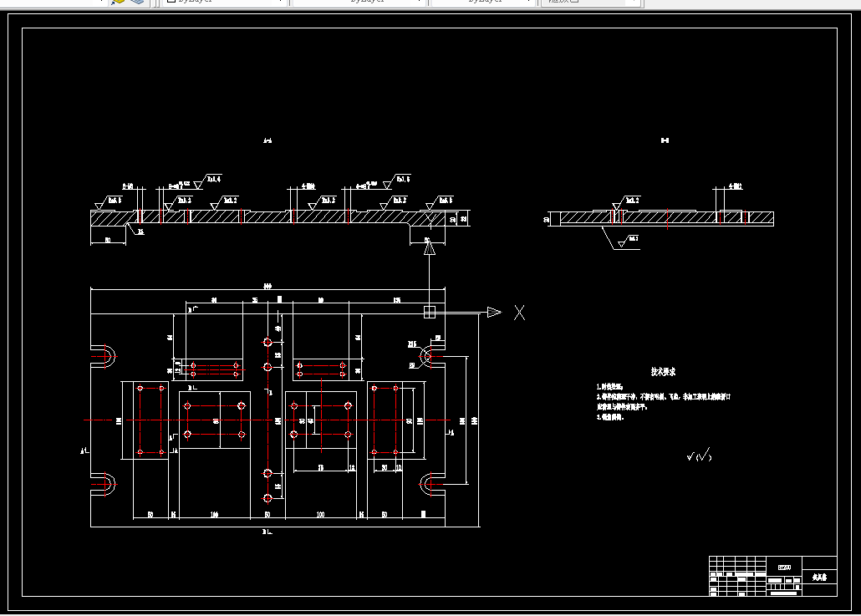The image size is (861, 616).
Task: Pick the top-left U-slot center mark
Action: pyautogui.click(x=105, y=356)
